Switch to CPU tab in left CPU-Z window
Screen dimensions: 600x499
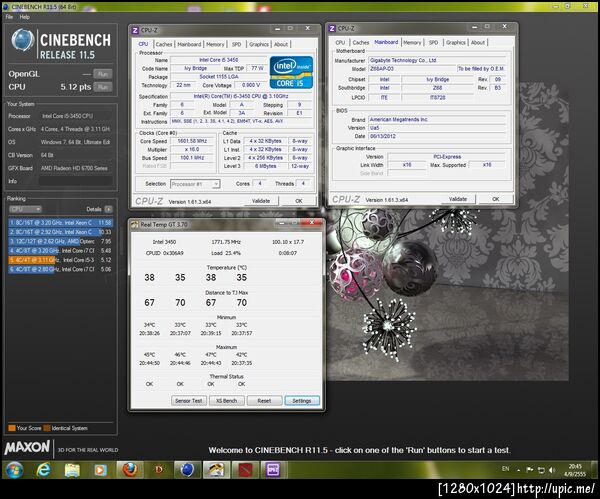143,44
